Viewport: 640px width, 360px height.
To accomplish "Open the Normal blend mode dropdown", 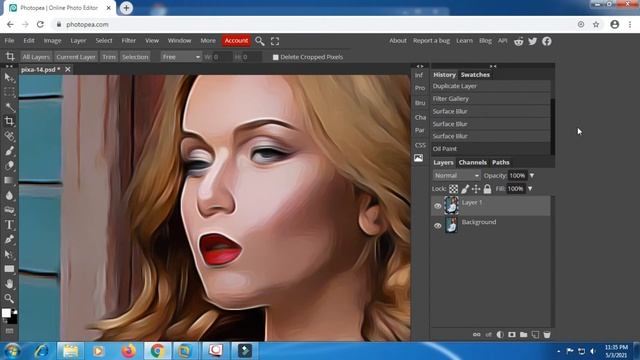I will coord(456,176).
